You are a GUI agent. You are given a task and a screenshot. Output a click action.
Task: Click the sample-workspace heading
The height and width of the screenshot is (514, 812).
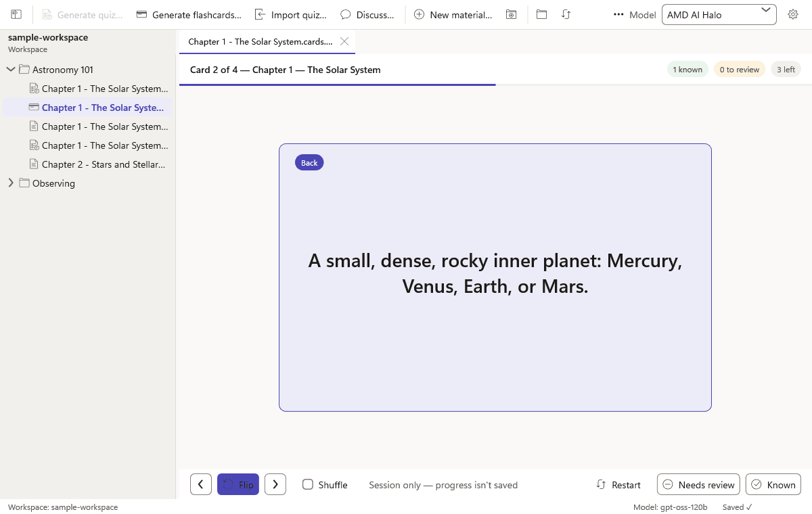48,38
